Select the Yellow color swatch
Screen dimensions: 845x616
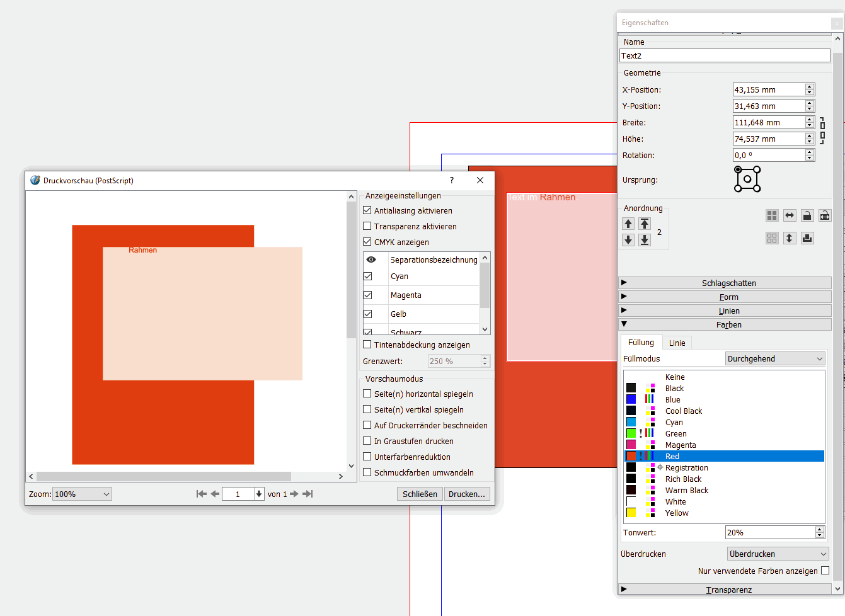pos(677,513)
